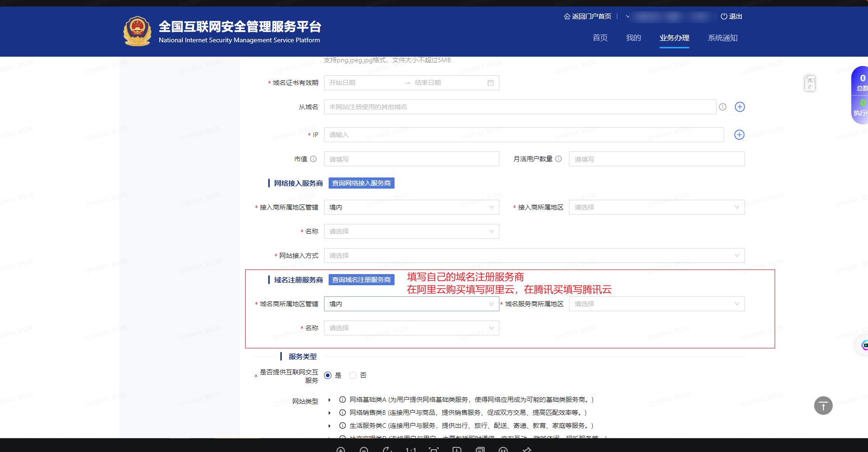Expand the 网络销售类B tree item
This screenshot has width=868, height=452.
pos(330,413)
